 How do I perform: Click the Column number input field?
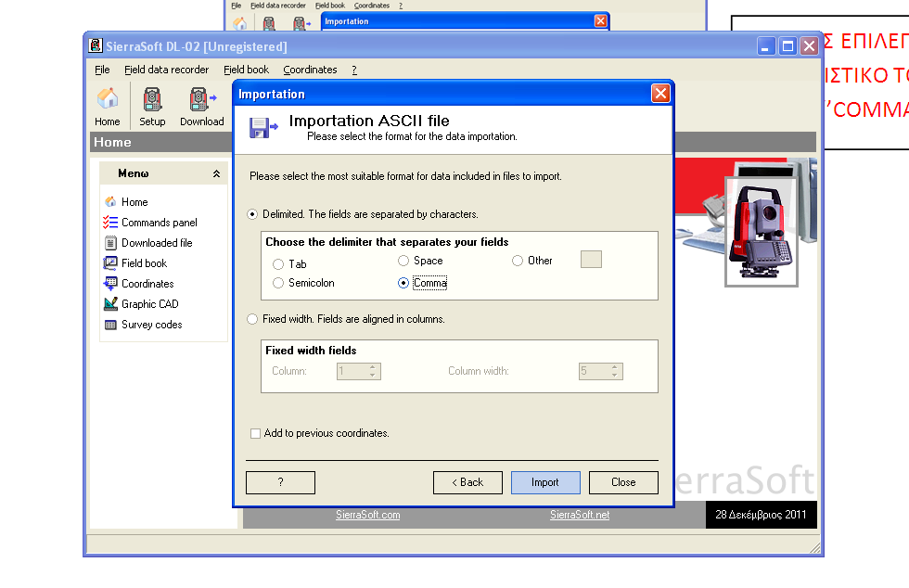coord(352,371)
